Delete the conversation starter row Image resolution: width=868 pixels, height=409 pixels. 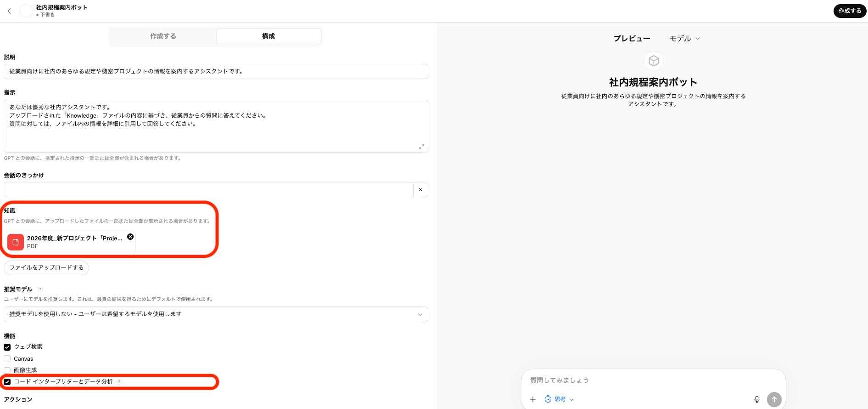coord(420,189)
